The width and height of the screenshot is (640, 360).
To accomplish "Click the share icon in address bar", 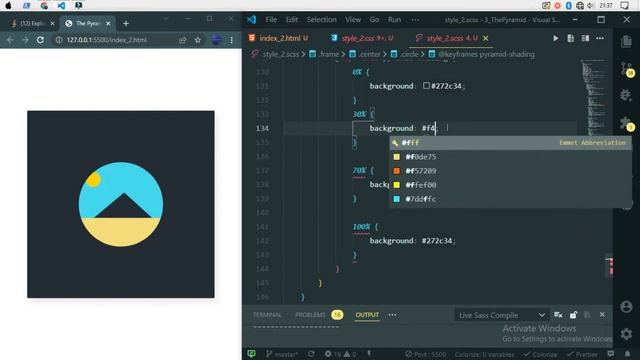I will tap(182, 40).
